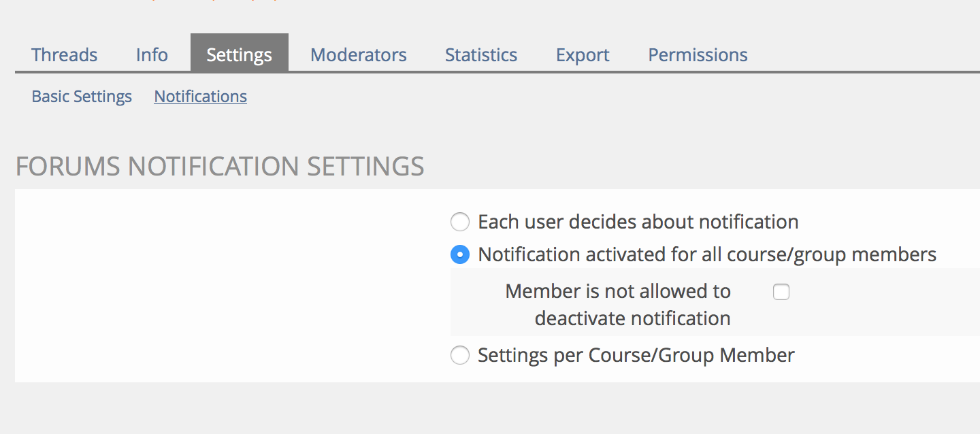Go to the Moderators tab

point(358,54)
